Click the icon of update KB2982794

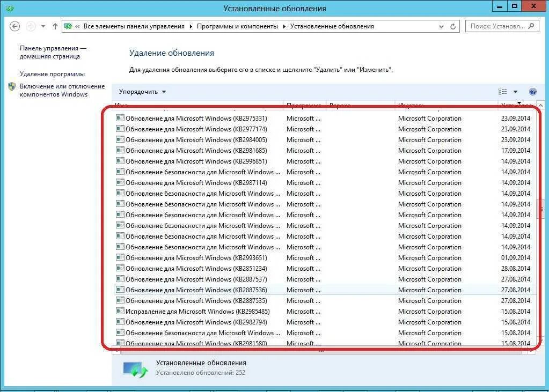coord(120,322)
